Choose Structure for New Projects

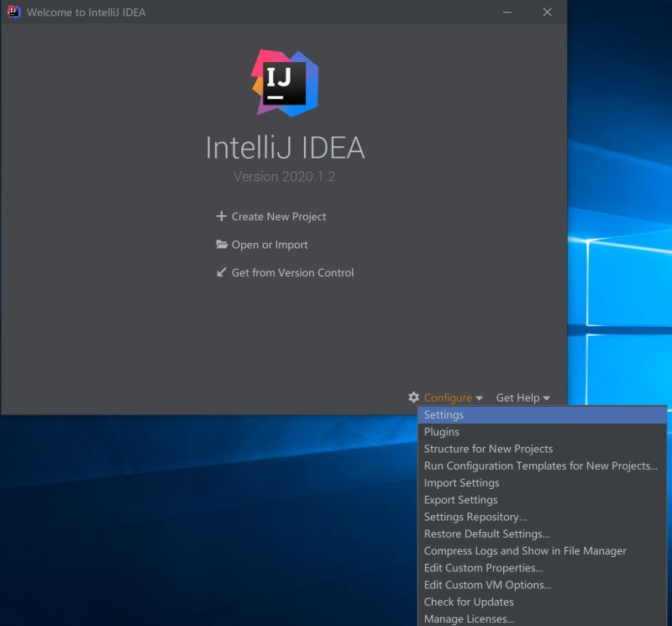point(488,449)
